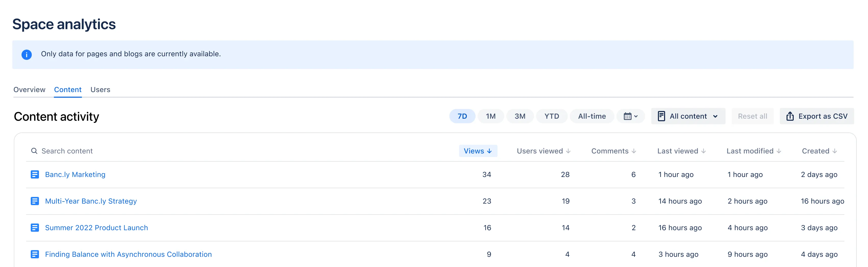
Task: Click the search magnifier icon
Action: pos(34,151)
